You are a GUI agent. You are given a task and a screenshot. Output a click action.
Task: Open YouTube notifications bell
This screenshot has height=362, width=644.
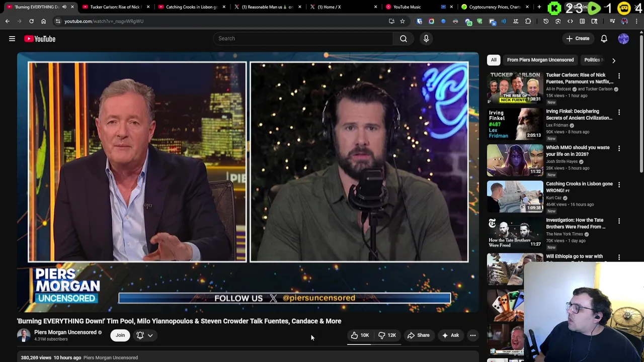point(604,39)
